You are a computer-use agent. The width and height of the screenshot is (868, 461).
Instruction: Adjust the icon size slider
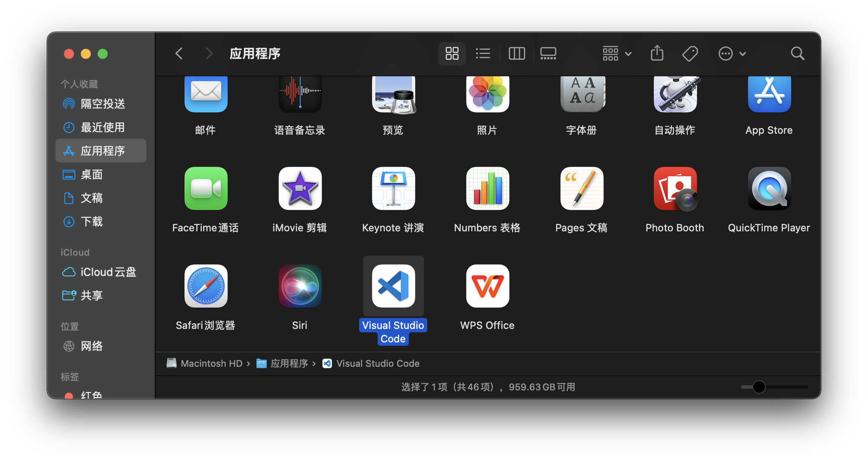click(759, 387)
